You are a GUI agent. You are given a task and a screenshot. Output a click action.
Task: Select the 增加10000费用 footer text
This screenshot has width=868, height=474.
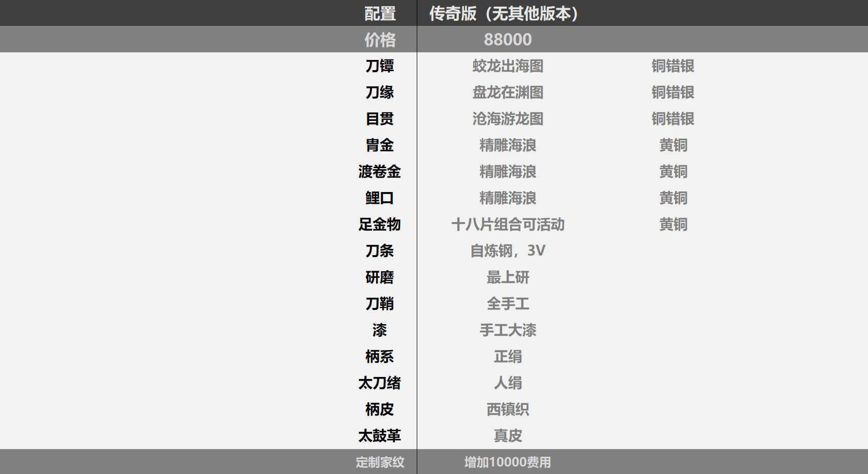point(508,462)
